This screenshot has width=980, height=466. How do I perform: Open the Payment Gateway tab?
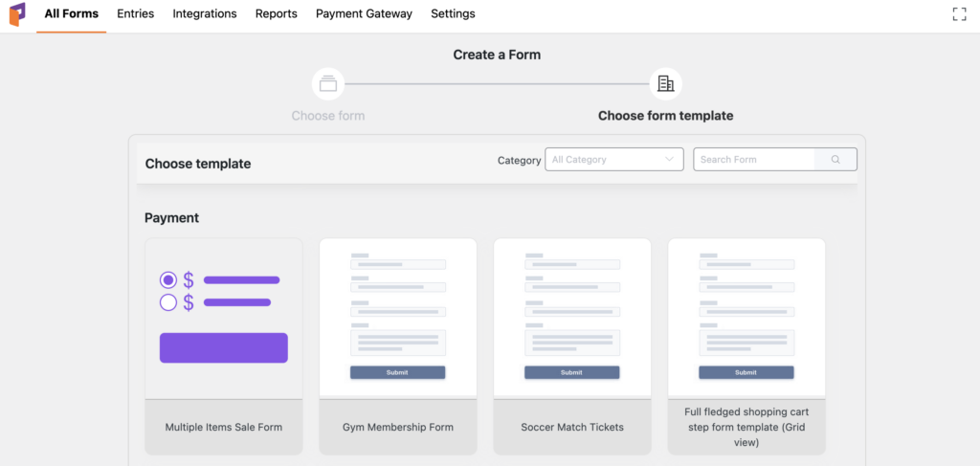click(364, 14)
